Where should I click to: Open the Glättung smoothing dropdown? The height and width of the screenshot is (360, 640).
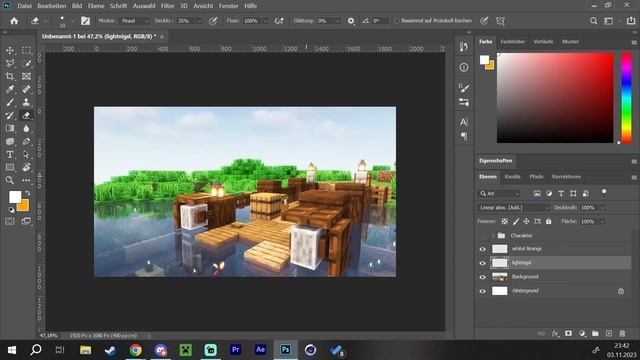pyautogui.click(x=338, y=21)
